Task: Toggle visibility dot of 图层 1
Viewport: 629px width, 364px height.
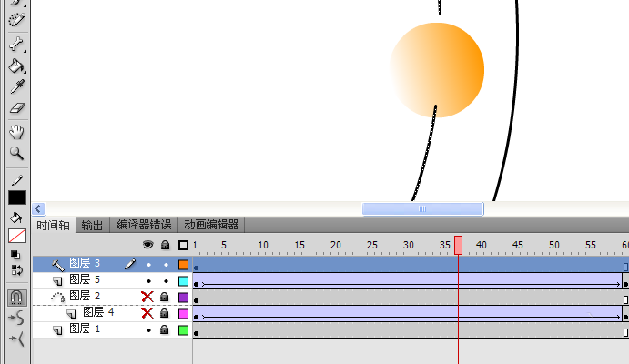Action: coord(148,330)
